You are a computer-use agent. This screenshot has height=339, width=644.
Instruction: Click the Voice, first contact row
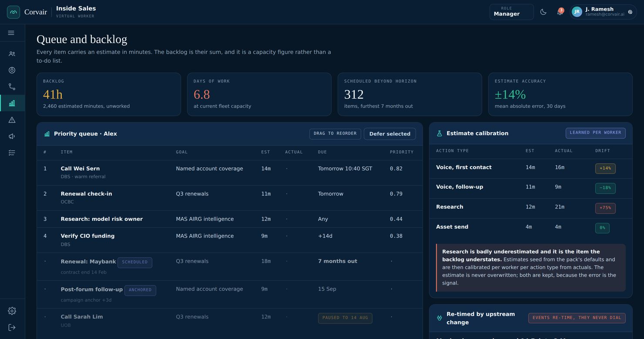coord(531,168)
